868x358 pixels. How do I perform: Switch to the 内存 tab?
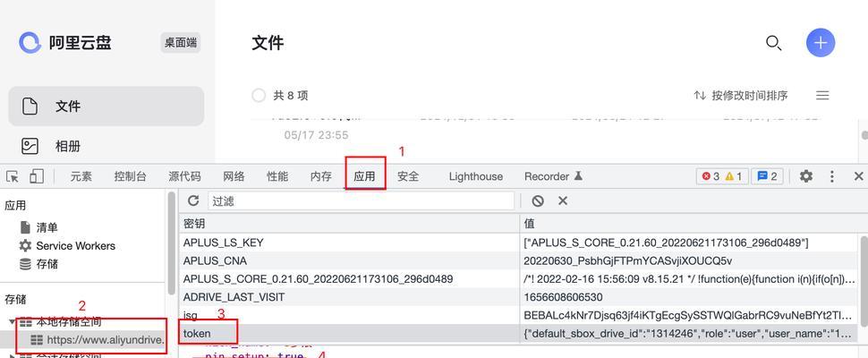[x=321, y=176]
